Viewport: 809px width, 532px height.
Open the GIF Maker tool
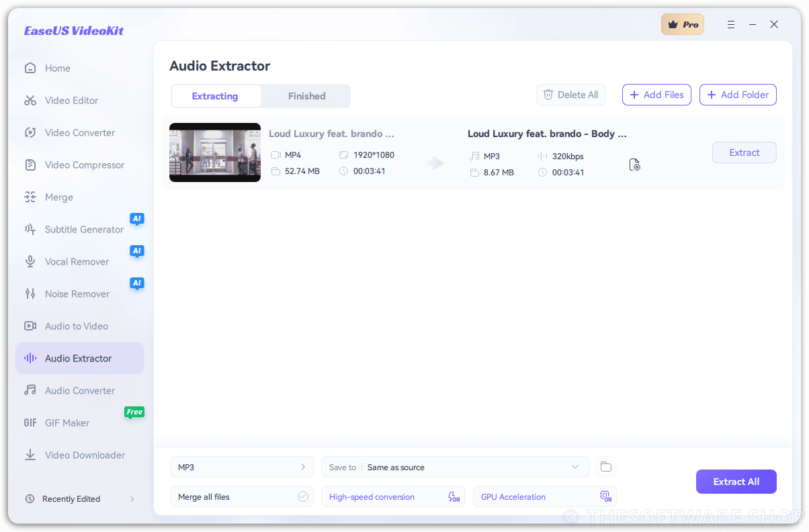pyautogui.click(x=79, y=423)
